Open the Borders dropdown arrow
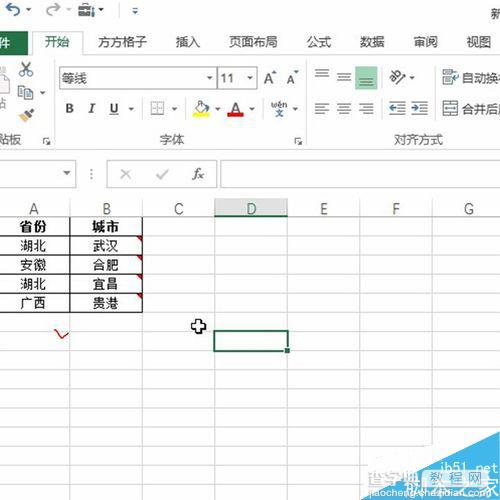Image resolution: width=500 pixels, height=500 pixels. (x=174, y=109)
